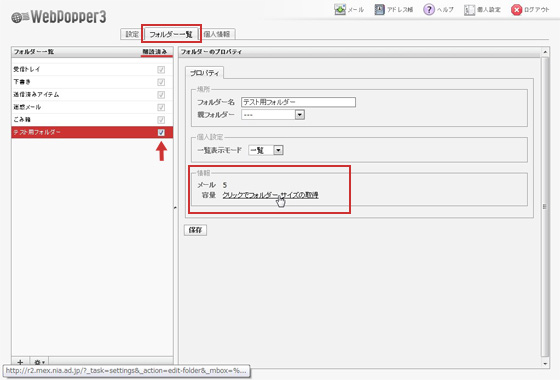
Task: Uncheck subscription for テスト用フォルダー
Action: coord(161,132)
